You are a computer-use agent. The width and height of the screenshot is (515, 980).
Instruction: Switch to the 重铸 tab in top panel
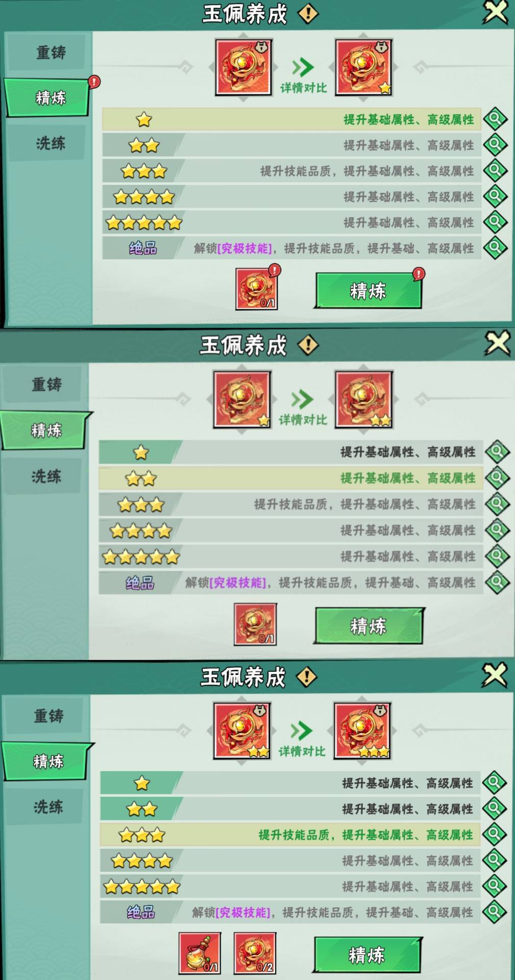coord(51,53)
